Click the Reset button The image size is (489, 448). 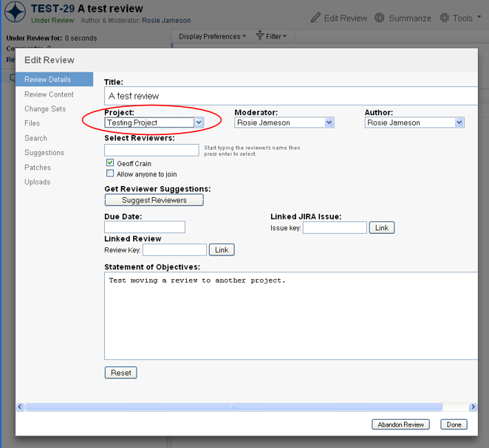coord(121,373)
